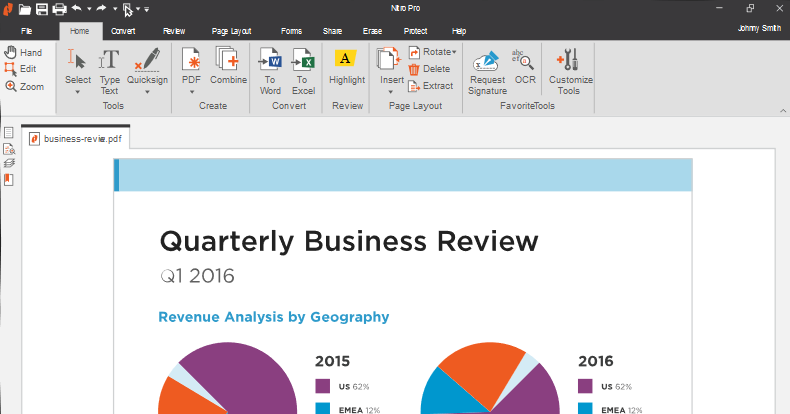This screenshot has width=790, height=414.
Task: Activate the Zoom tool
Action: click(x=24, y=87)
